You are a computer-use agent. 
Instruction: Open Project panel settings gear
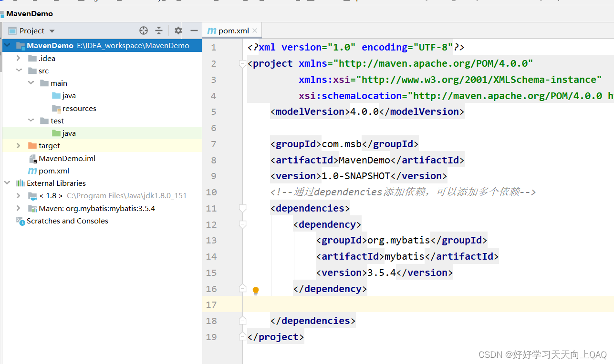(178, 30)
